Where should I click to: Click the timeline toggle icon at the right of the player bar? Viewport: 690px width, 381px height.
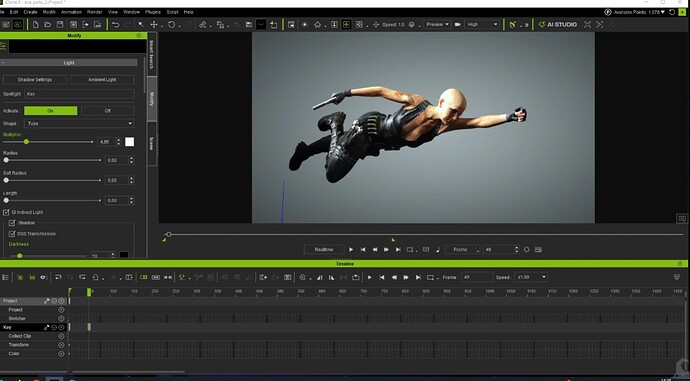(x=538, y=249)
